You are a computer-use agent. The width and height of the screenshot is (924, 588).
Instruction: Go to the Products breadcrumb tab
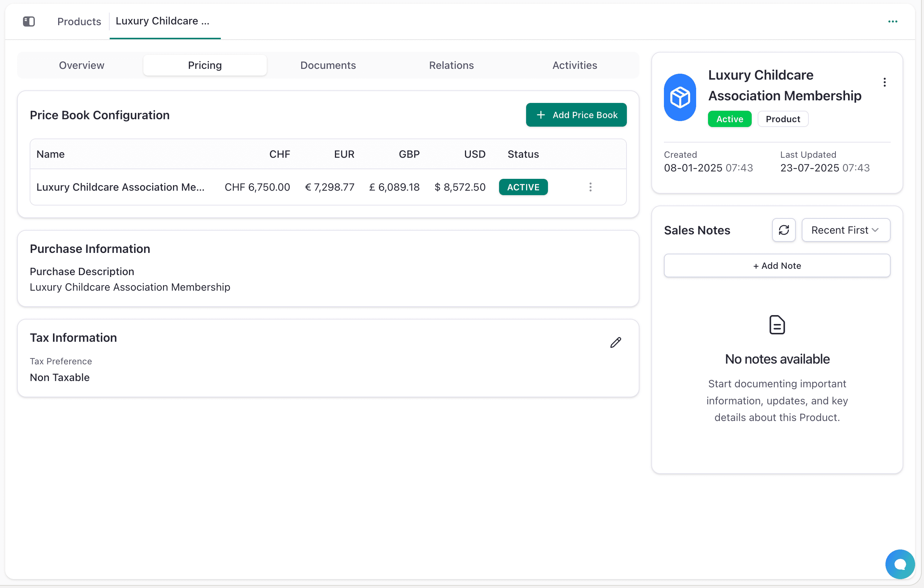click(x=79, y=21)
